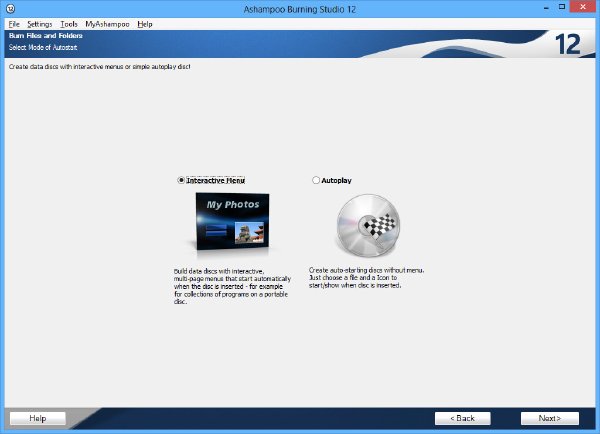Image resolution: width=600 pixels, height=434 pixels.
Task: Click the 'Create auto-starting discs without menu' text
Action: [367, 270]
